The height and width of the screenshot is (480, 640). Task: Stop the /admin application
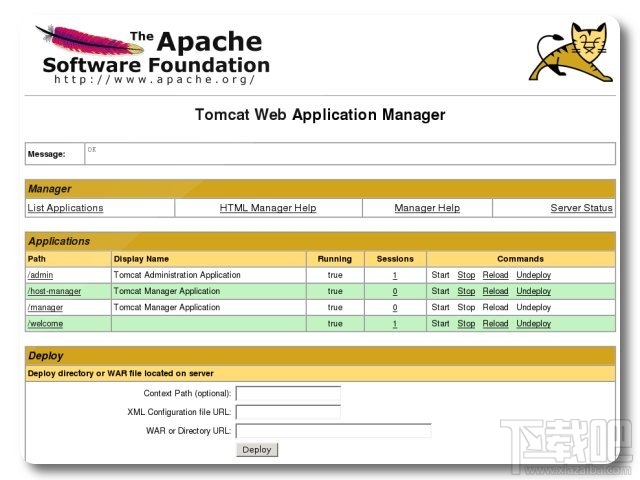466,275
